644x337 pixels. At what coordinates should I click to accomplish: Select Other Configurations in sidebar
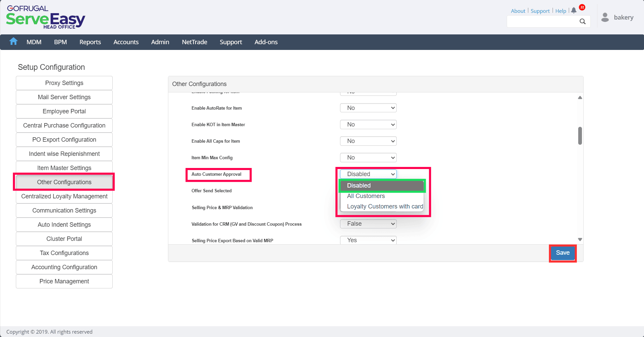pos(64,182)
